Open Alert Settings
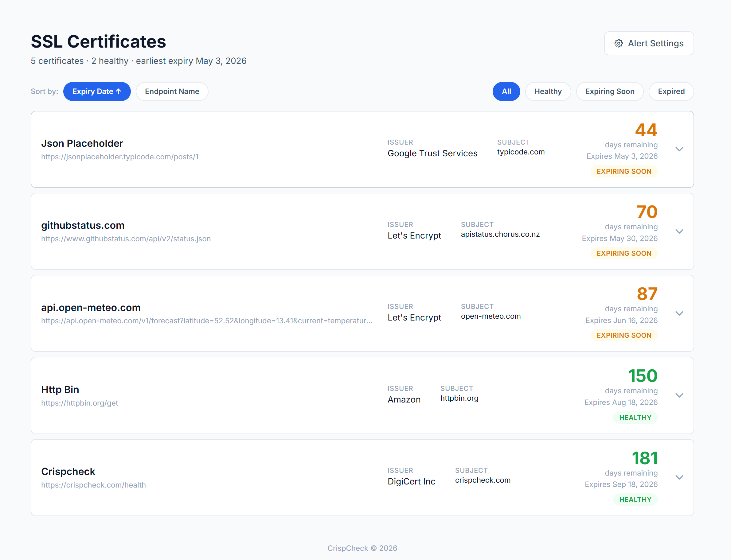The width and height of the screenshot is (731, 560). coord(649,43)
